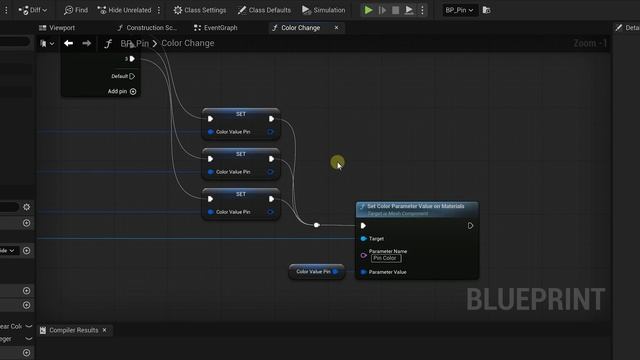Screen dimensions: 640x360
Task: Select the Color Value Pin getter node
Action: click(x=316, y=272)
